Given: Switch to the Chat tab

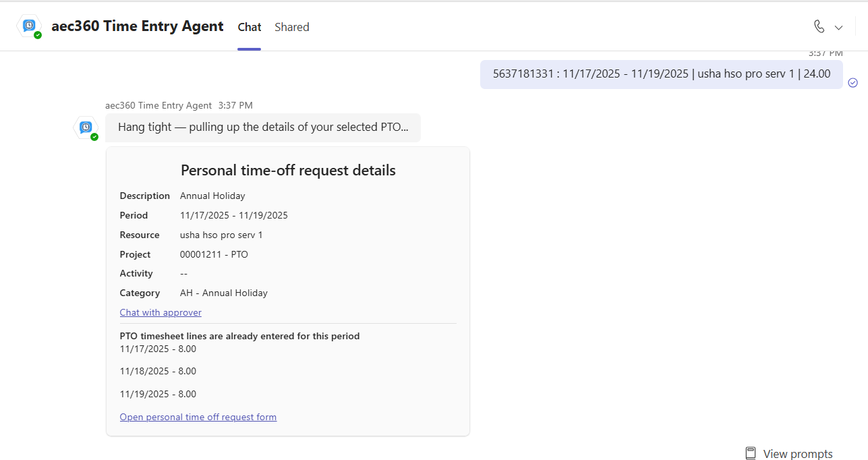Looking at the screenshot, I should click(249, 27).
